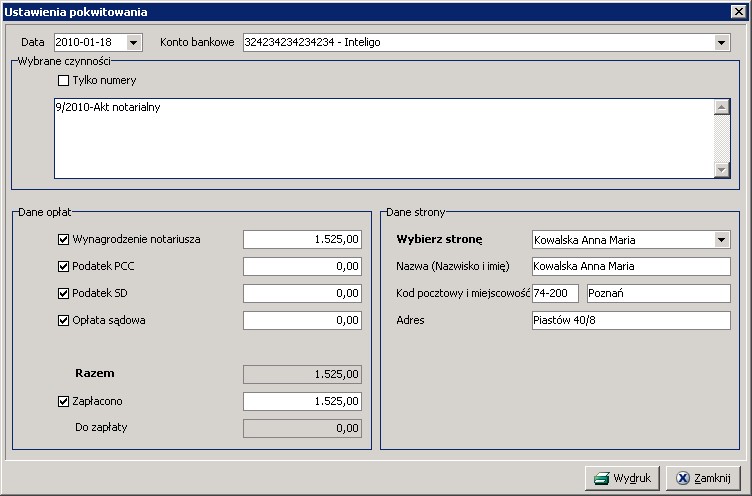Uncheck the Opłata sądowa checkbox
This screenshot has height=496, width=752.
click(x=64, y=320)
